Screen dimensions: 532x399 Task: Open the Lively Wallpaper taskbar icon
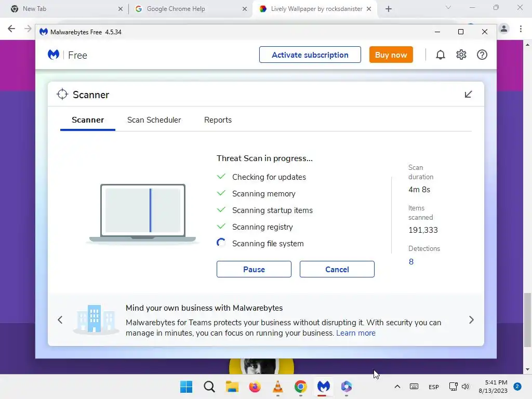pyautogui.click(x=347, y=387)
